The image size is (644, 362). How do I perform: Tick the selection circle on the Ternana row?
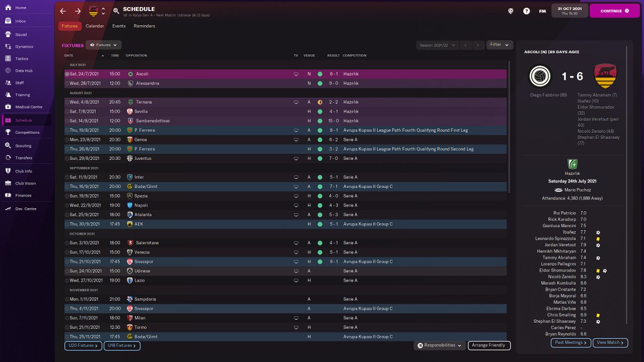(67, 102)
